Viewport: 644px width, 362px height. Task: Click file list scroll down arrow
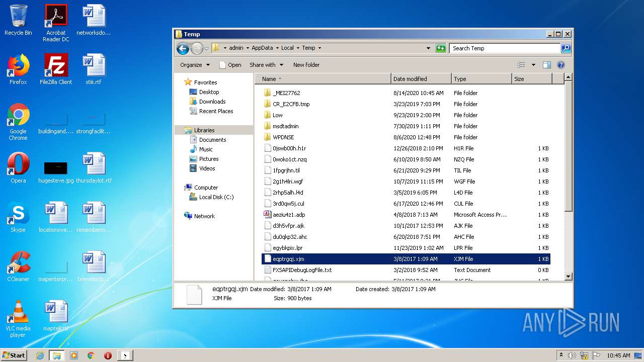pyautogui.click(x=568, y=276)
